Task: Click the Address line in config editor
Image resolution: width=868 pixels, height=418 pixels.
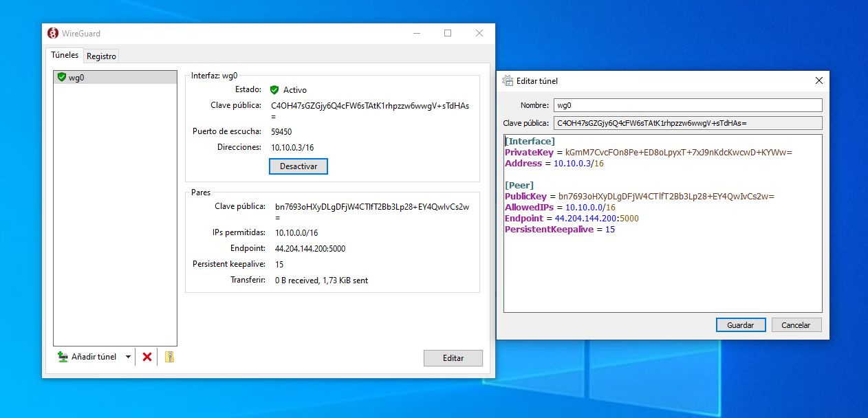Action: 554,164
